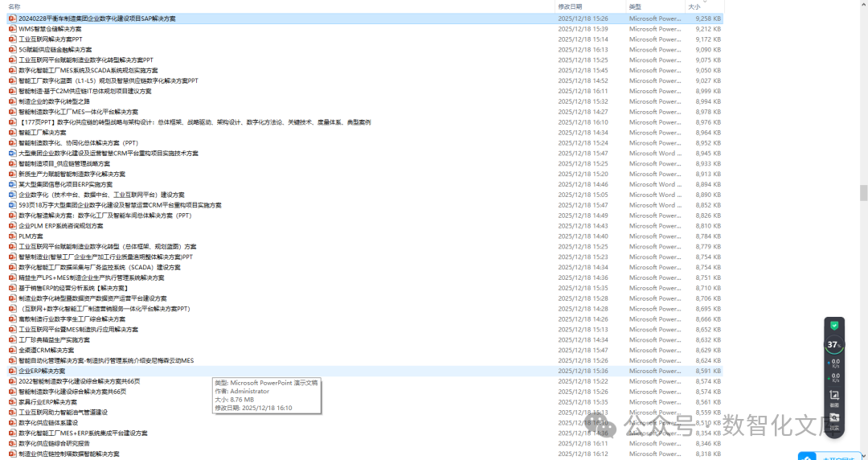Select file 数字化智能工厂MES+ERP系统集成平台建设方案
This screenshot has width=868, height=460.
coord(83,433)
